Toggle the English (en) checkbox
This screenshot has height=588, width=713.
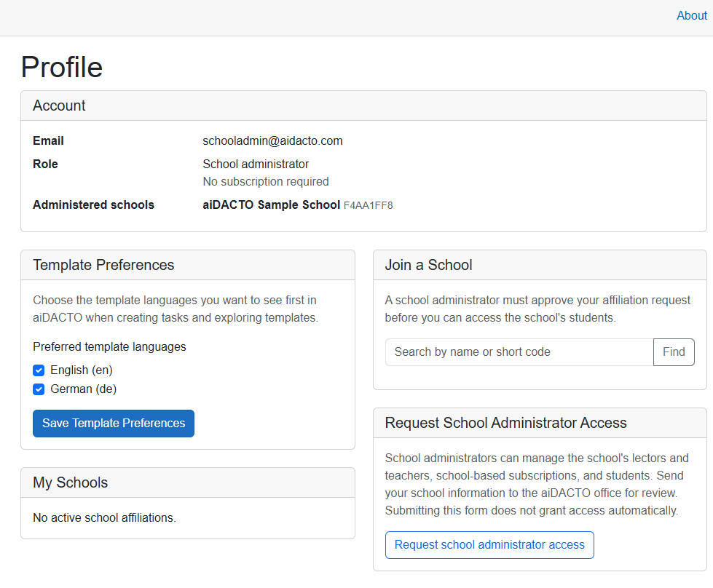[x=39, y=370]
